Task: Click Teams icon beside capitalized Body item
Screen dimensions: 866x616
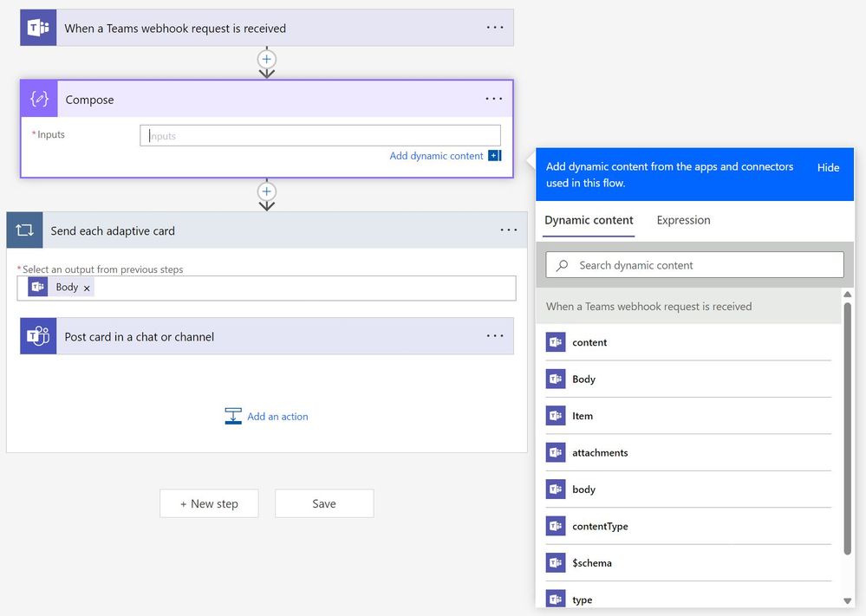Action: point(556,379)
